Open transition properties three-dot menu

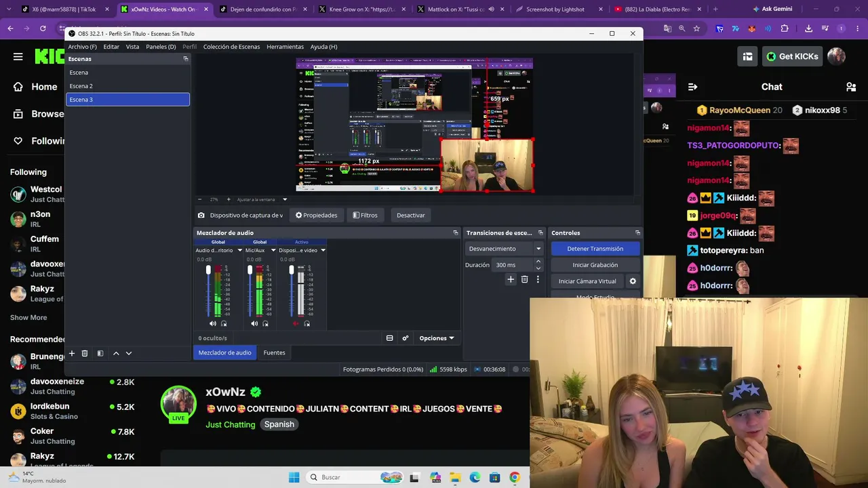pos(538,279)
